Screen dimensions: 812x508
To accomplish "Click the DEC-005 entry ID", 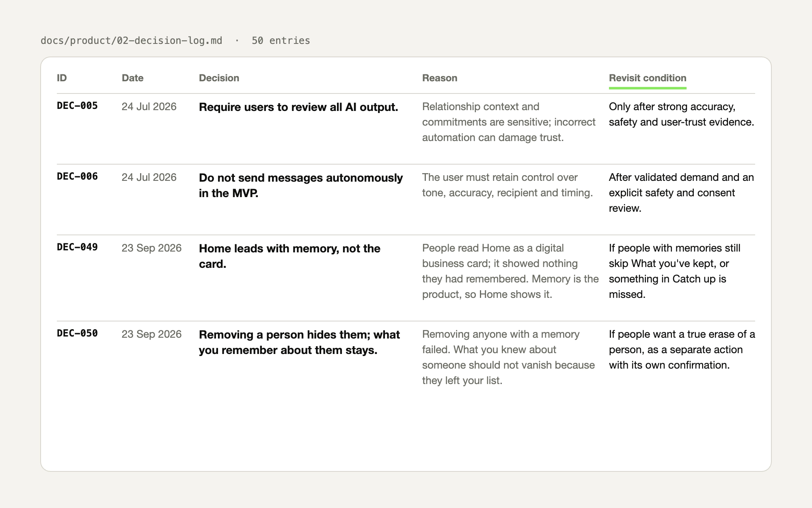I will (x=77, y=106).
